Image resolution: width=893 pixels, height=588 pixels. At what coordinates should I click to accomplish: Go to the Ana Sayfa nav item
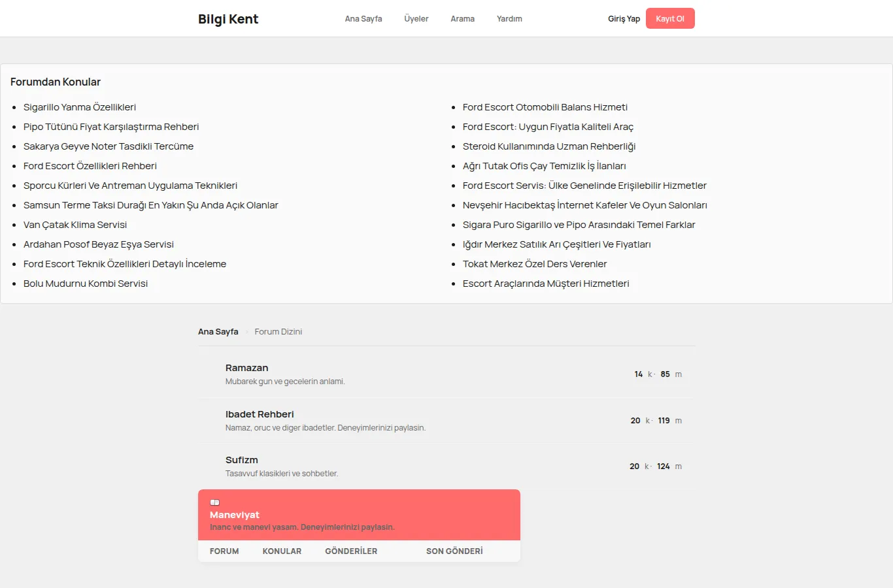(363, 19)
